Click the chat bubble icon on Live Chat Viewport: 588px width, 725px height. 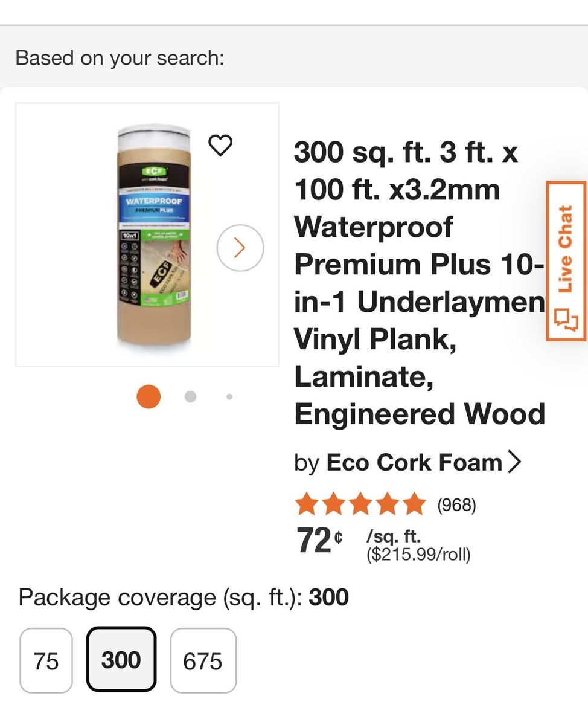coord(566,319)
